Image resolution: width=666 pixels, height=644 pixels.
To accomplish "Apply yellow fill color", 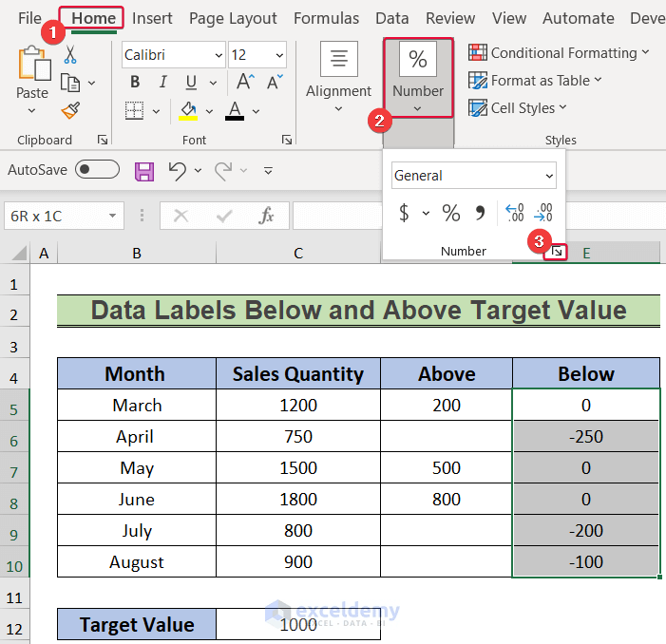I will pos(188,111).
